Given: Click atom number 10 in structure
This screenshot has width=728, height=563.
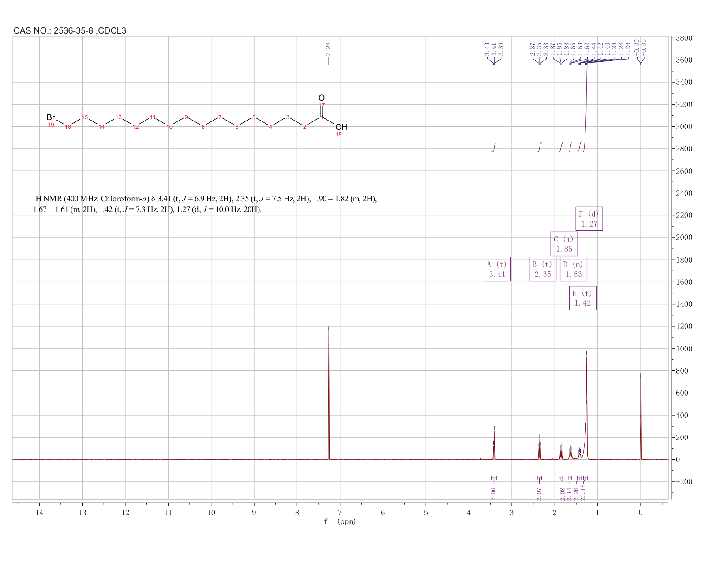Looking at the screenshot, I should tap(169, 127).
